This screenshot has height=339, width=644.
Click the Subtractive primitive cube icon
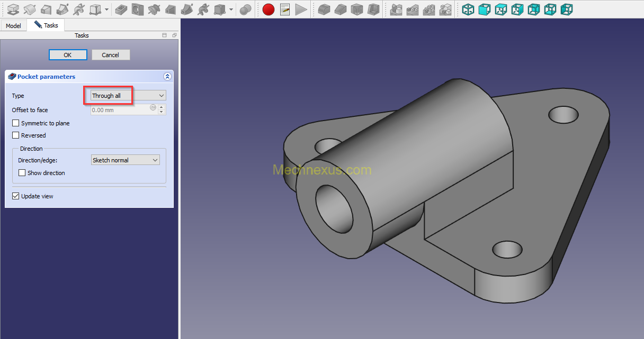[219, 9]
